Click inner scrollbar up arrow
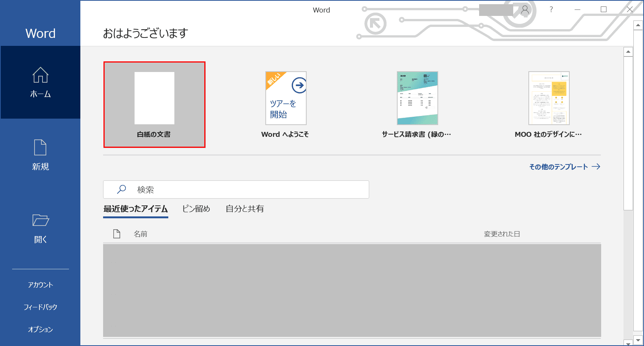The height and width of the screenshot is (346, 644). (x=628, y=52)
